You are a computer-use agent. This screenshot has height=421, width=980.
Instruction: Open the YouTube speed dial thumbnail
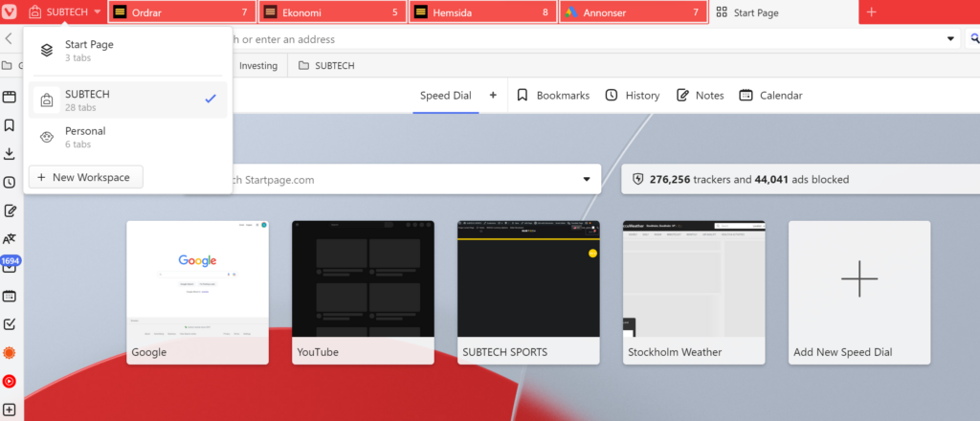(x=363, y=293)
